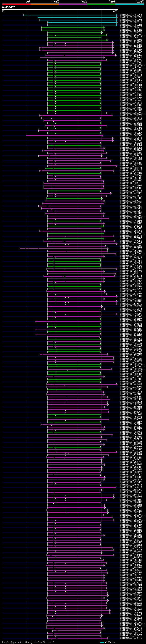Open entry UniRef100_Q59KN5
Viewport: 146px width, 644px height.
131,48
